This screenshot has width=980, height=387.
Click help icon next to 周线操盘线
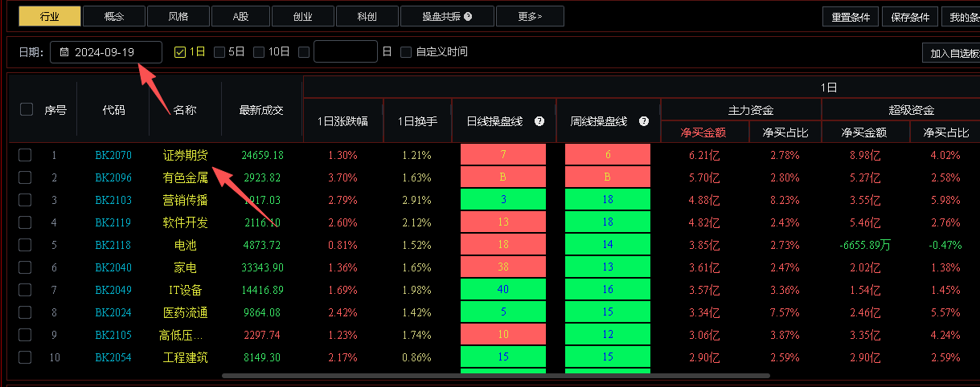click(x=644, y=121)
